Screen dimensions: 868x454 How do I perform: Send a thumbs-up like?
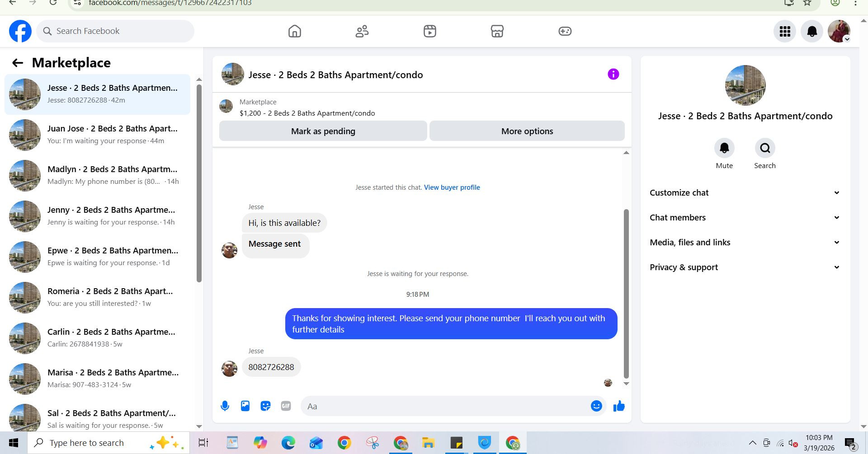(x=619, y=406)
